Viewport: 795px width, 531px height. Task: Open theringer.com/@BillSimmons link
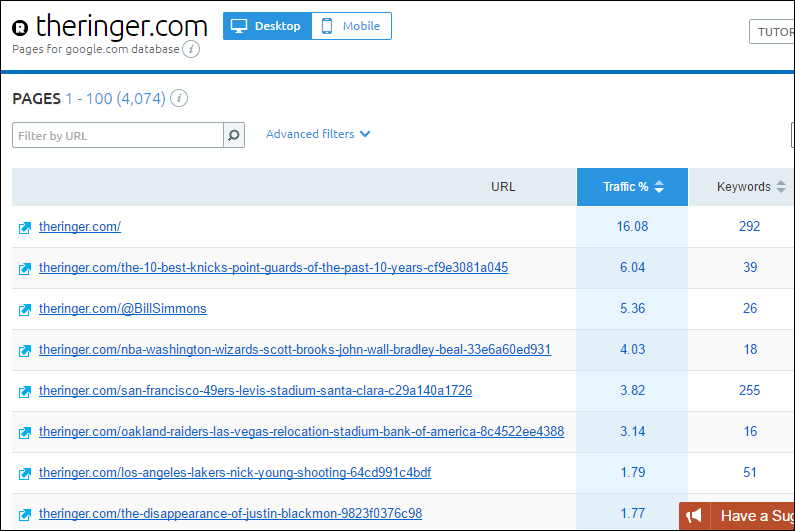[x=123, y=309]
